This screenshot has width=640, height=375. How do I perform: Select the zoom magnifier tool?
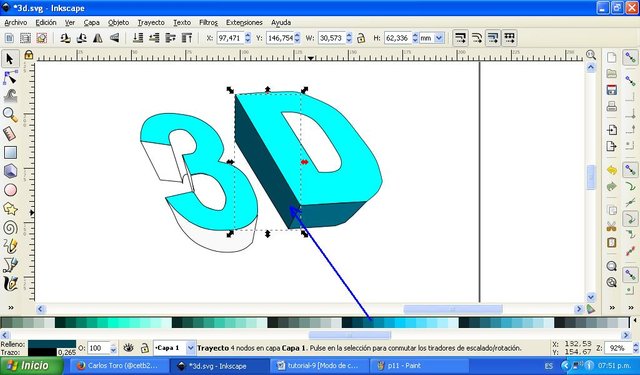10,115
